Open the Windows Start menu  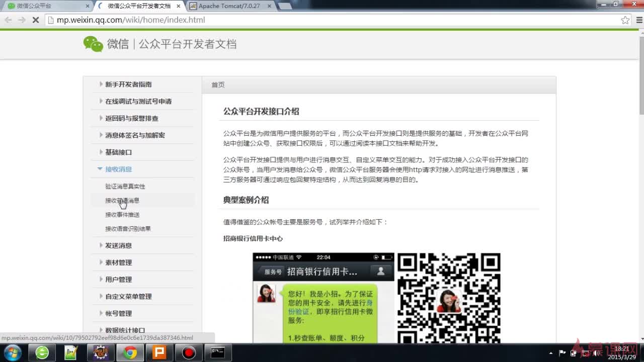coord(13,352)
